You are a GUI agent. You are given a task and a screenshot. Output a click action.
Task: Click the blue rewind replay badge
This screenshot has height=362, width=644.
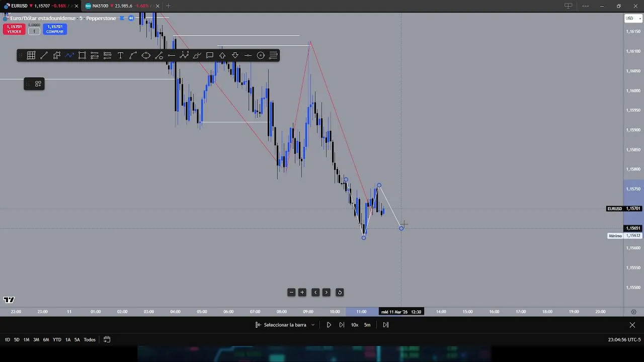pos(131,18)
